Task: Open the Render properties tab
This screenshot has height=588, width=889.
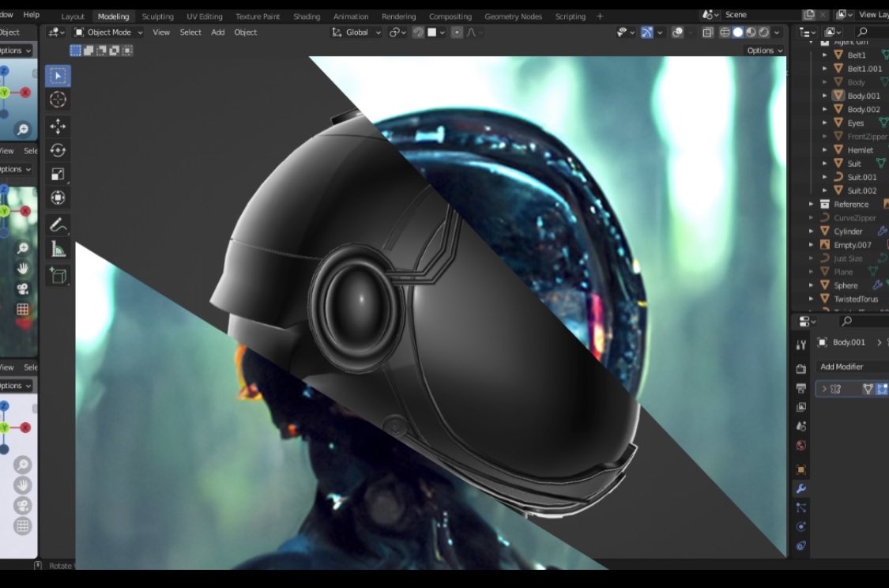Action: point(800,369)
